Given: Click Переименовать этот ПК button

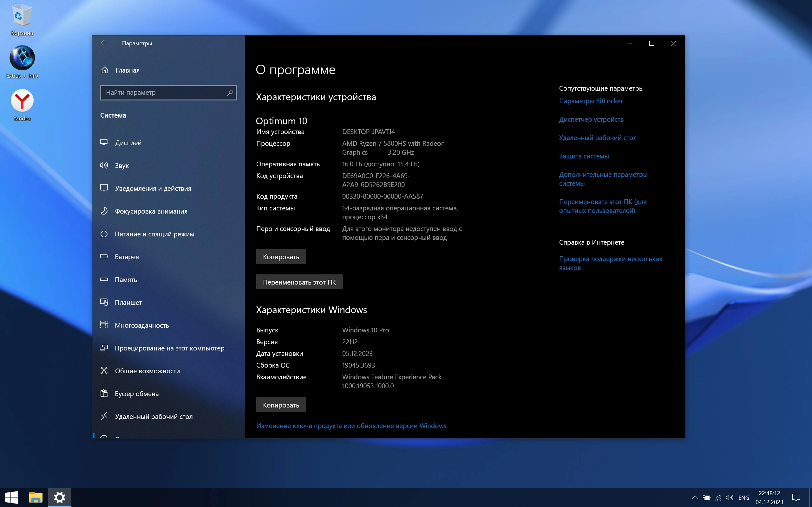Looking at the screenshot, I should pos(299,282).
